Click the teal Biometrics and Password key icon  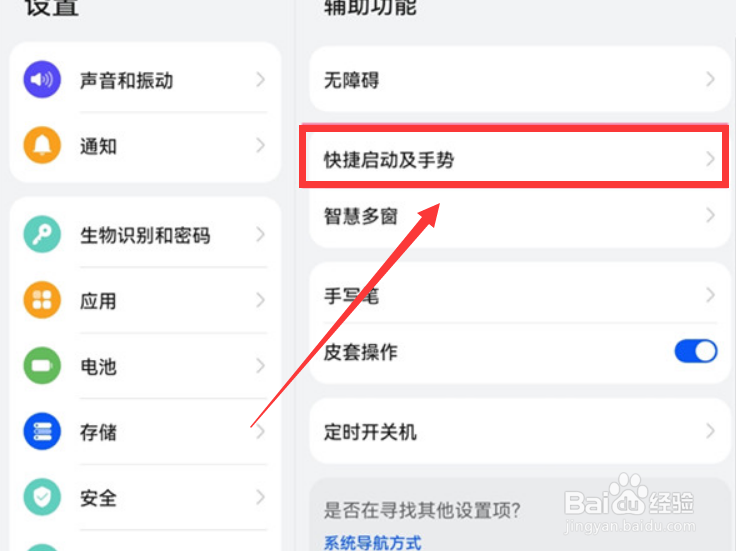pyautogui.click(x=42, y=236)
